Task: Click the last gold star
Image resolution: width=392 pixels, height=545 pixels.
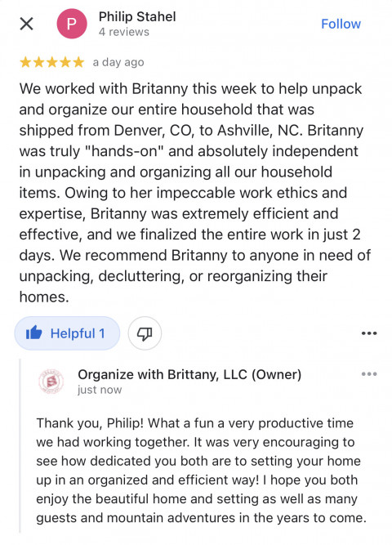Action: click(x=78, y=62)
